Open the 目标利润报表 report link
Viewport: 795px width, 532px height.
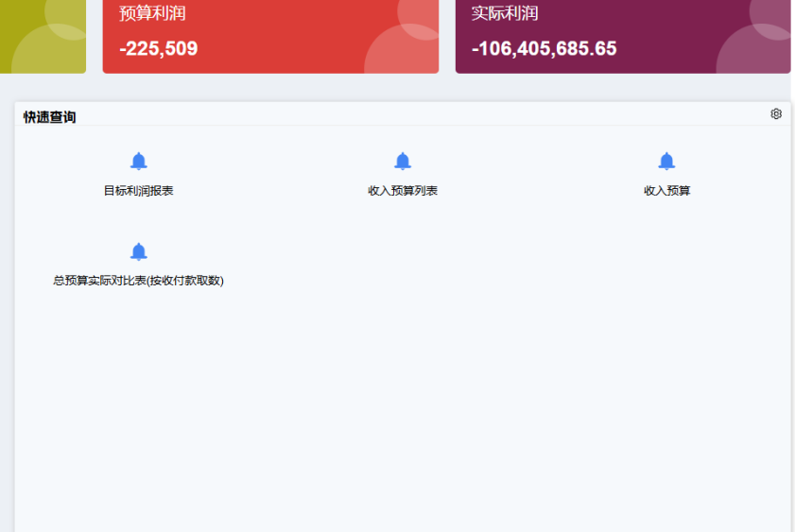(139, 191)
